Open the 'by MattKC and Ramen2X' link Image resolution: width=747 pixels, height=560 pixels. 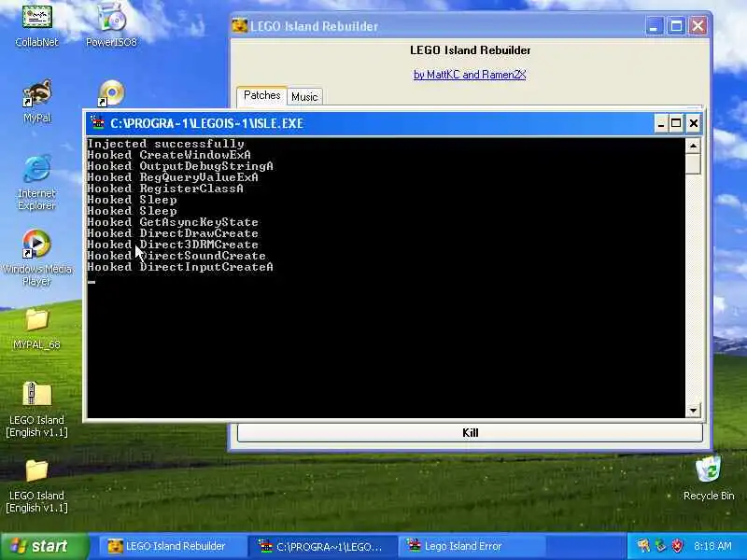point(470,75)
